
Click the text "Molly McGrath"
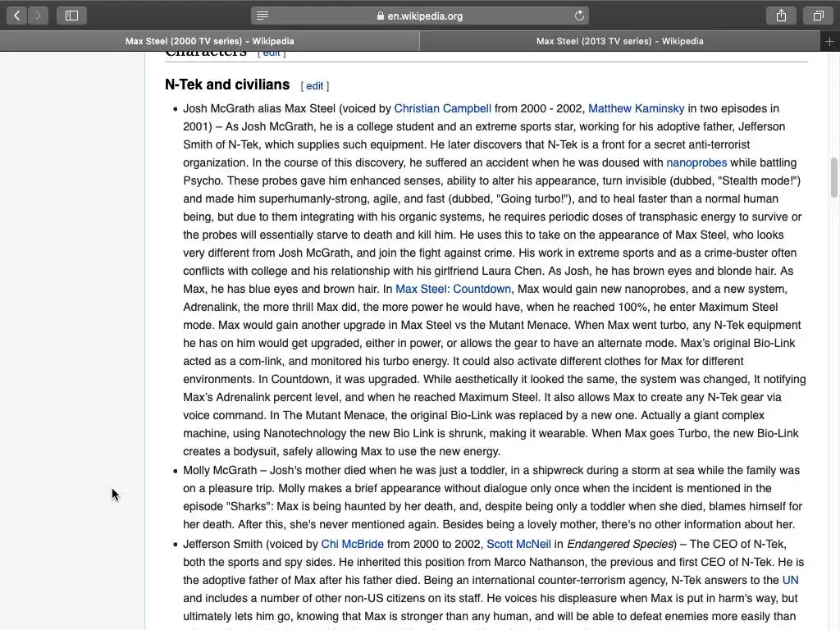(220, 470)
